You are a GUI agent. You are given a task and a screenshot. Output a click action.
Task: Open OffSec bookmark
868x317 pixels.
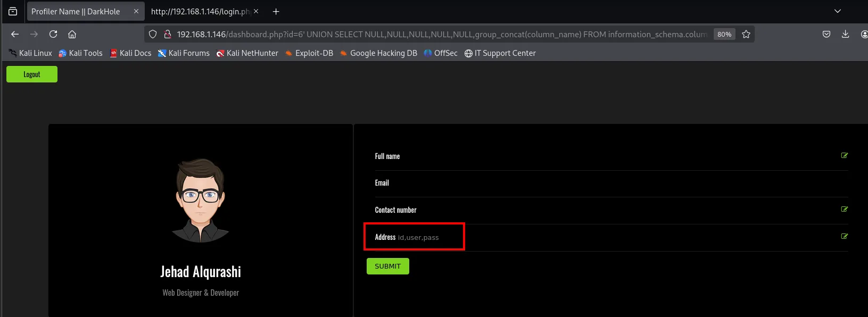[x=441, y=53]
